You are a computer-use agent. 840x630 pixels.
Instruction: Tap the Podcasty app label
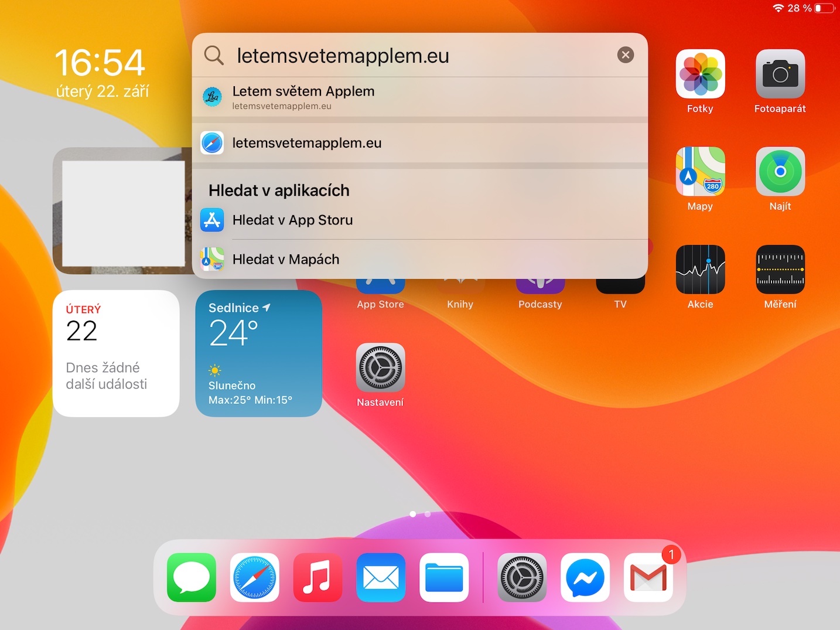point(540,304)
